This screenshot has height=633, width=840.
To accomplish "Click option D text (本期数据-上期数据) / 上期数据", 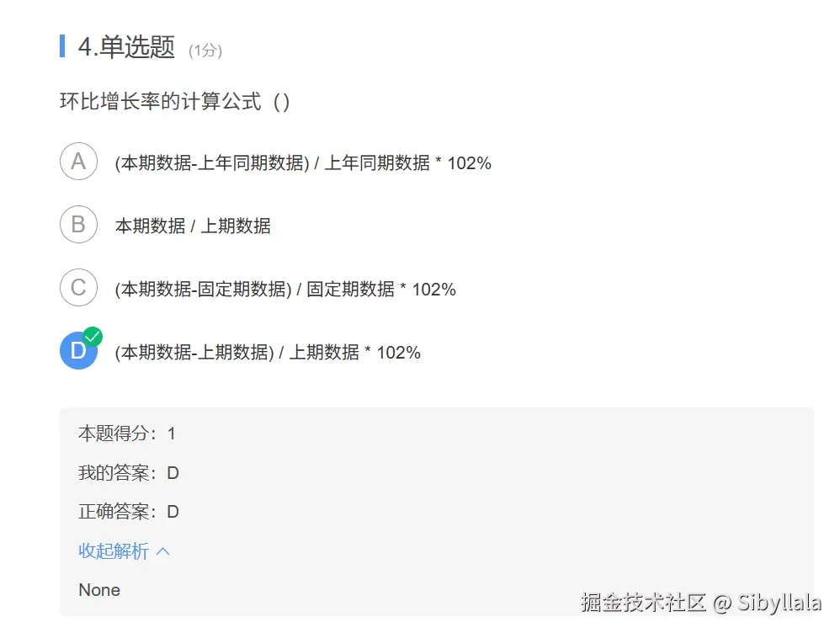I will point(268,353).
